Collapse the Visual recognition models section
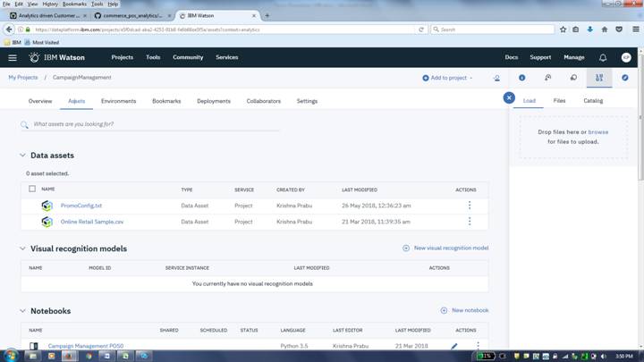644x362 pixels. 22,248
